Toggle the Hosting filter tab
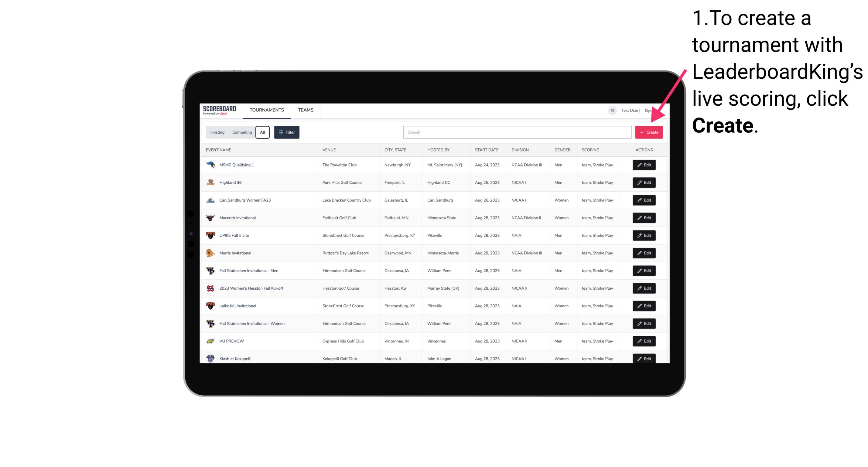The width and height of the screenshot is (868, 467). pyautogui.click(x=217, y=132)
